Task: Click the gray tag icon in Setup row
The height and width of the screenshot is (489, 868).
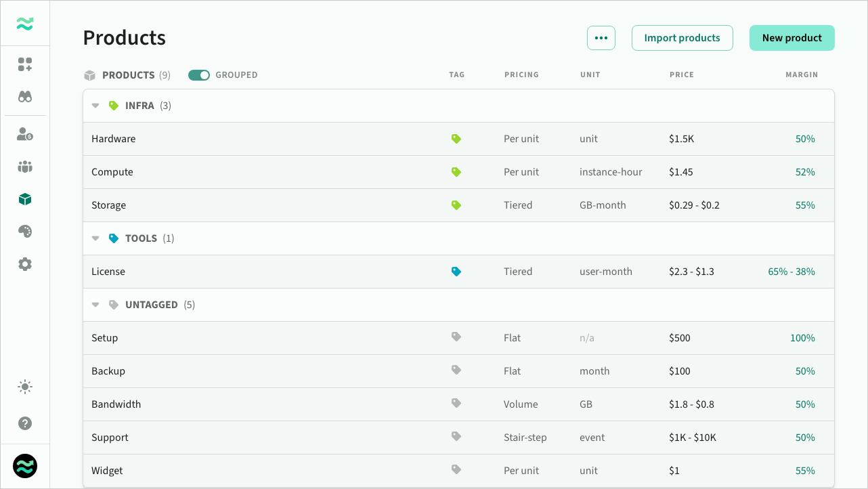Action: pos(456,337)
